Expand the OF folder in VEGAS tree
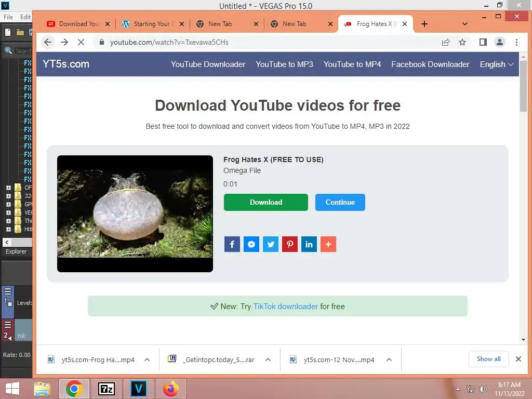Viewport: 532px width, 399px height. [8, 188]
